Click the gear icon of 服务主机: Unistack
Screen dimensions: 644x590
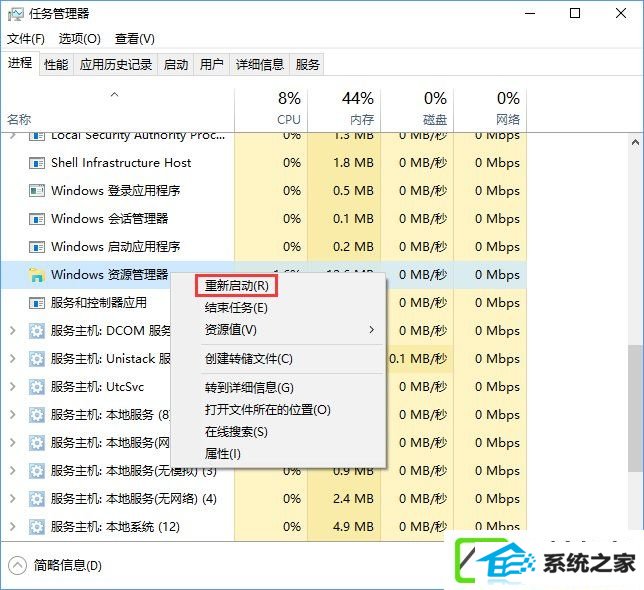[37, 359]
